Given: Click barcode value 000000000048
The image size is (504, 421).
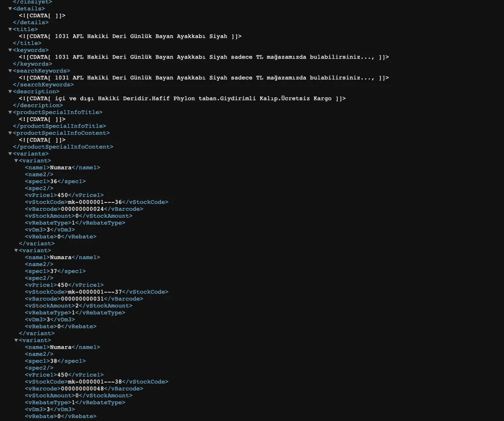Looking at the screenshot, I should 82,389.
